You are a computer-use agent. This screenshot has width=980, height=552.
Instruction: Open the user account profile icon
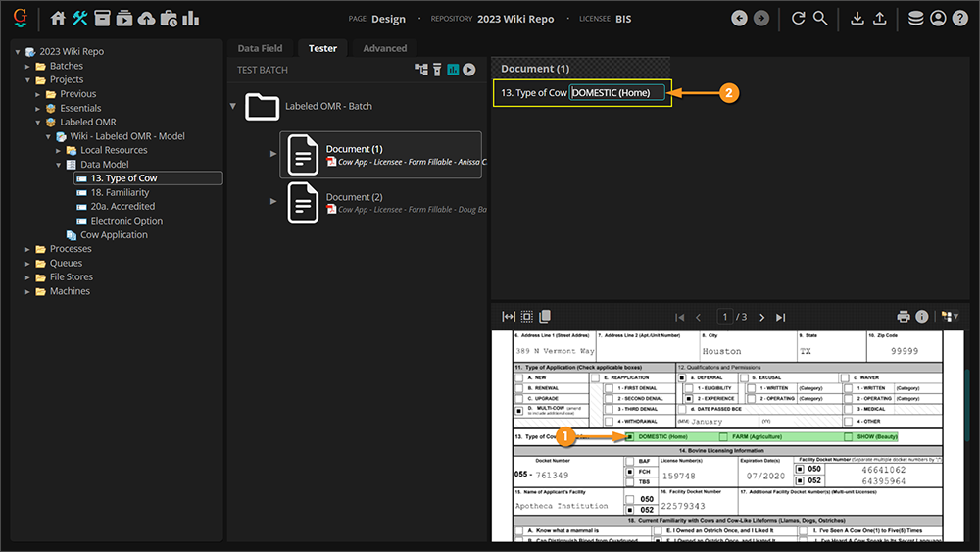938,19
